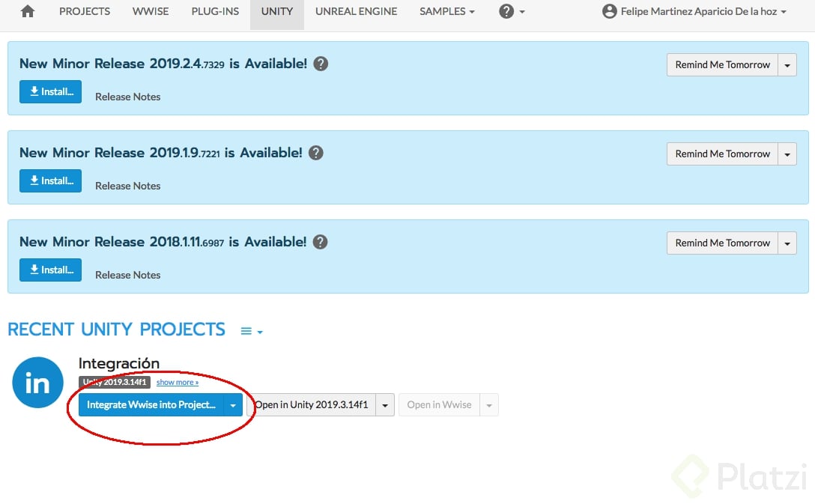Click the show more link

point(178,383)
